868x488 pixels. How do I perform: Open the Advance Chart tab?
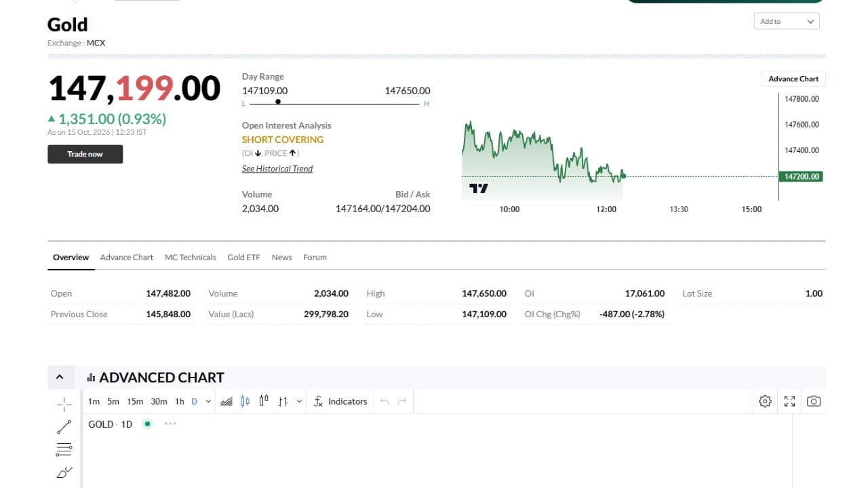[127, 258]
